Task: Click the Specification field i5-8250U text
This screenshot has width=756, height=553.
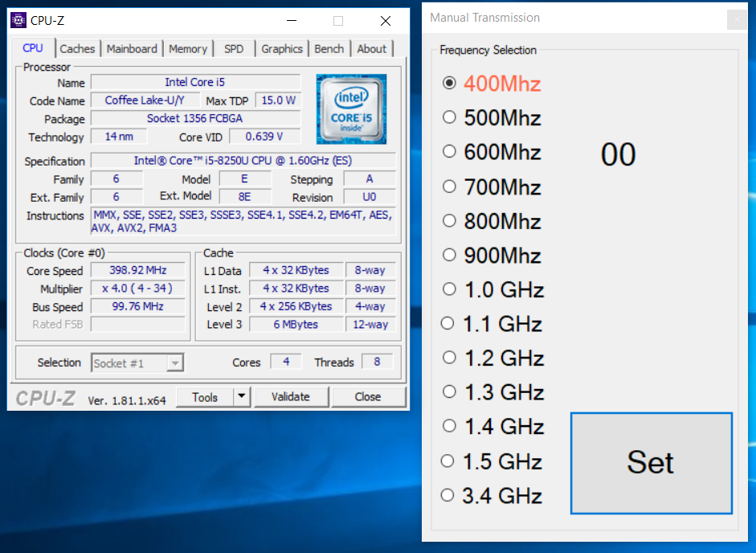Action: pyautogui.click(x=243, y=160)
